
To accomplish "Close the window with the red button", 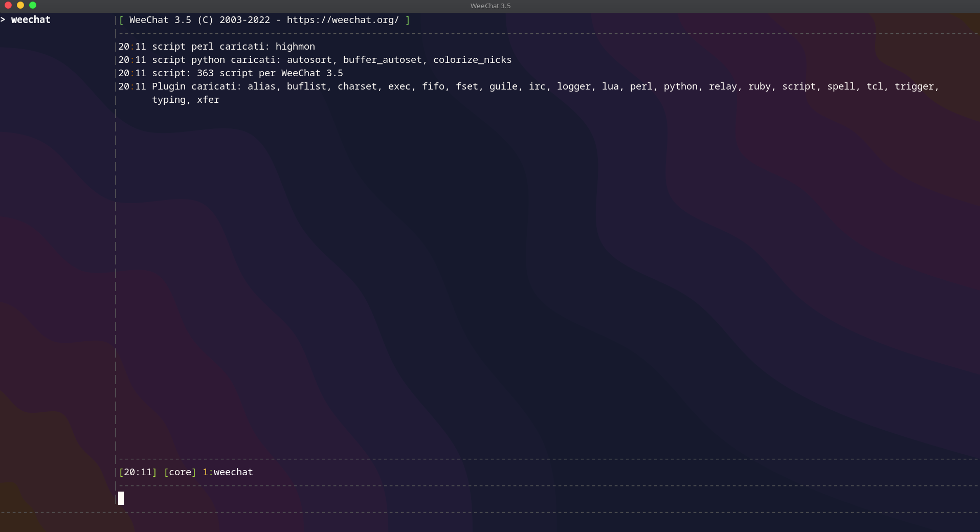I will click(8, 5).
